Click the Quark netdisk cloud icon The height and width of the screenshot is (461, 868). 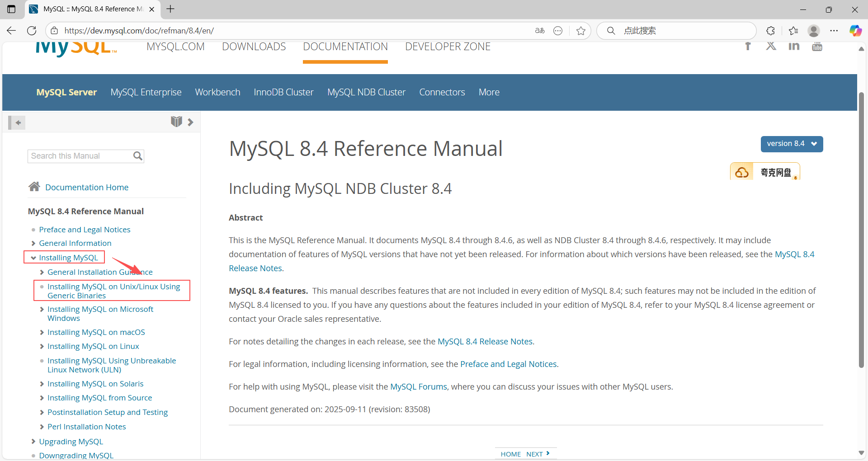tap(742, 172)
